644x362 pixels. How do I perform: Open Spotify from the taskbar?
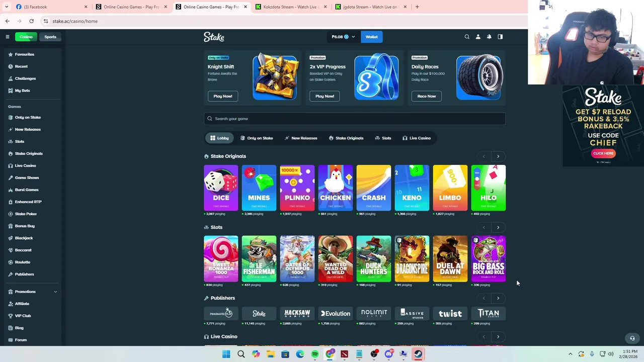(x=314, y=354)
